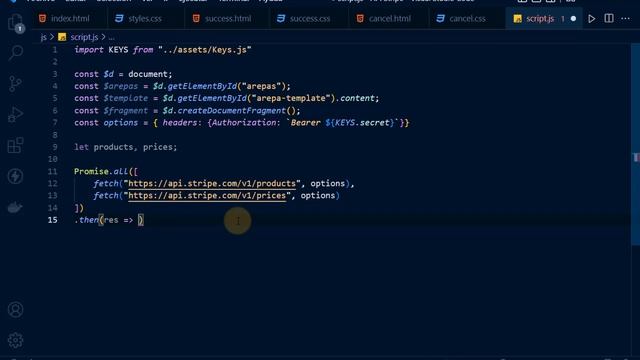
Task: Click createDocumentFragment on line 6
Action: pos(231,111)
